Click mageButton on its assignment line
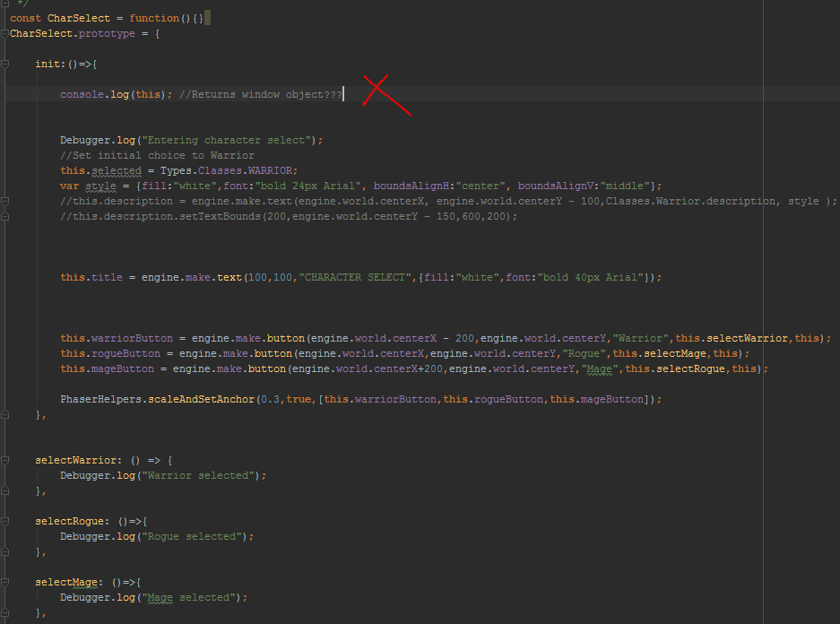This screenshot has height=624, width=840. 123,369
